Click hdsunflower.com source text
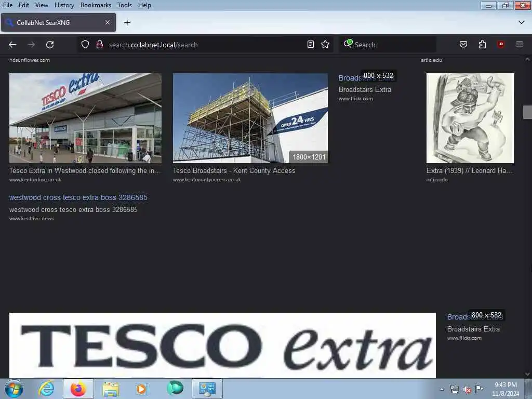Viewport: 532px width, 399px height. click(30, 60)
